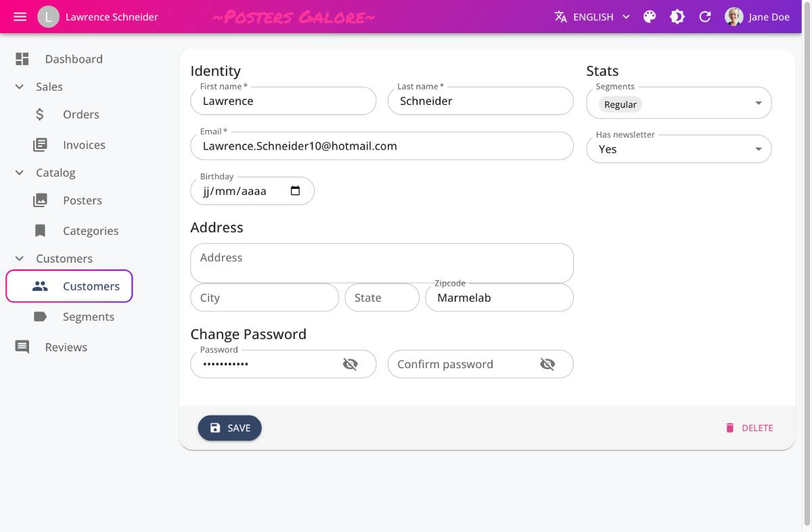The width and height of the screenshot is (812, 532).
Task: Click the Dashboard icon in sidebar
Action: point(22,59)
